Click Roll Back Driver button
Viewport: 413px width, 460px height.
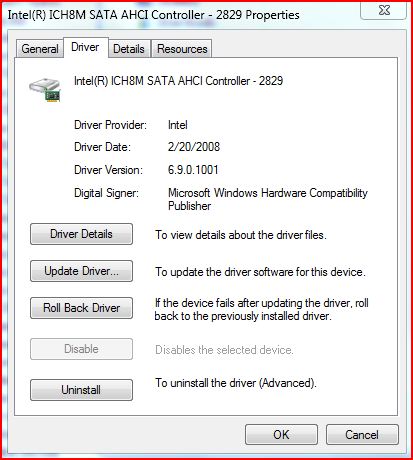81,308
